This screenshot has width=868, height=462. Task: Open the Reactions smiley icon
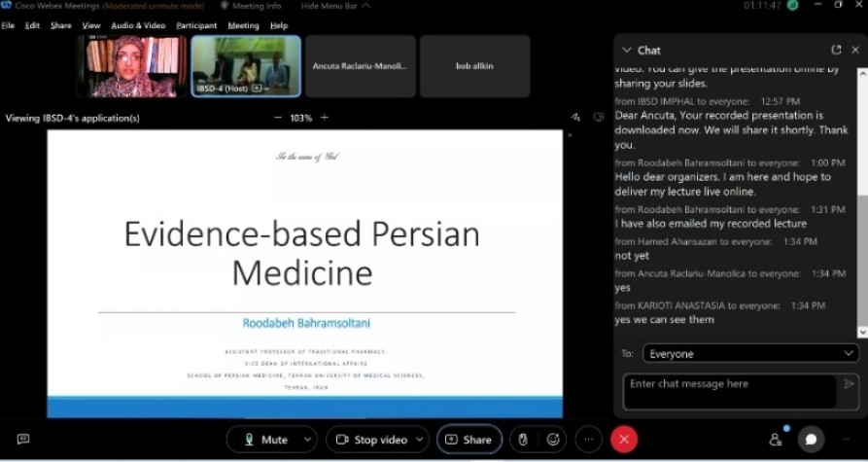point(554,440)
